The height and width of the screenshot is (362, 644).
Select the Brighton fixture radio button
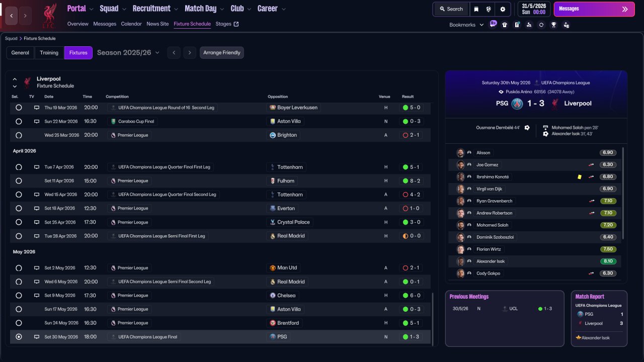(19, 135)
